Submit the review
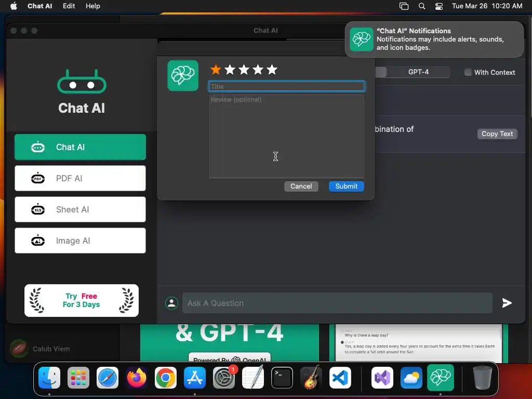Image resolution: width=532 pixels, height=399 pixels. click(x=346, y=187)
